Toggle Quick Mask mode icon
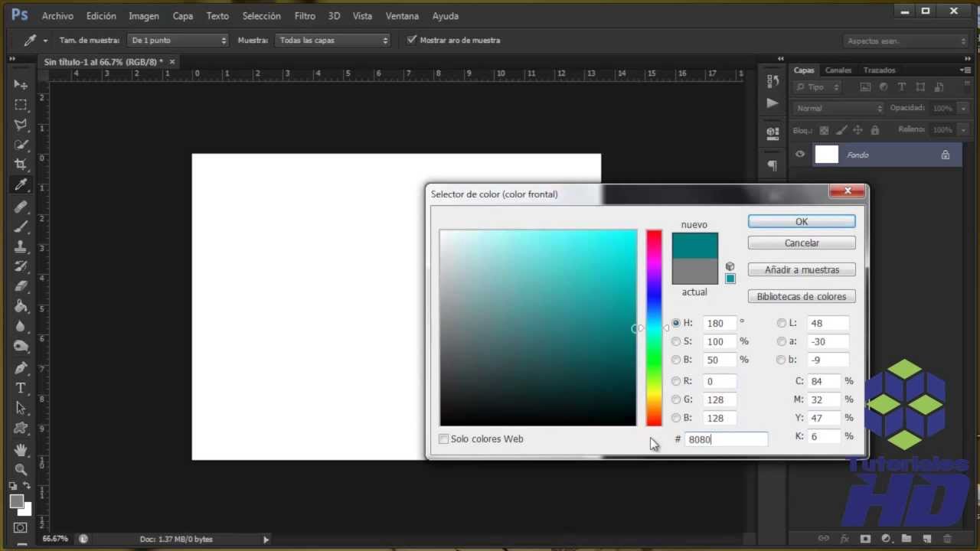This screenshot has width=980, height=551. click(x=21, y=527)
